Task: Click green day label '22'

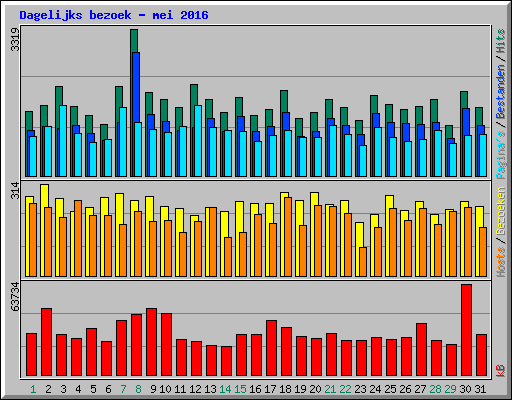Action: 345,389
